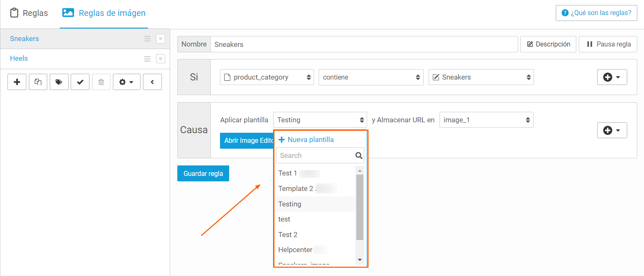Open the Sneakers value dropdown

(481, 77)
